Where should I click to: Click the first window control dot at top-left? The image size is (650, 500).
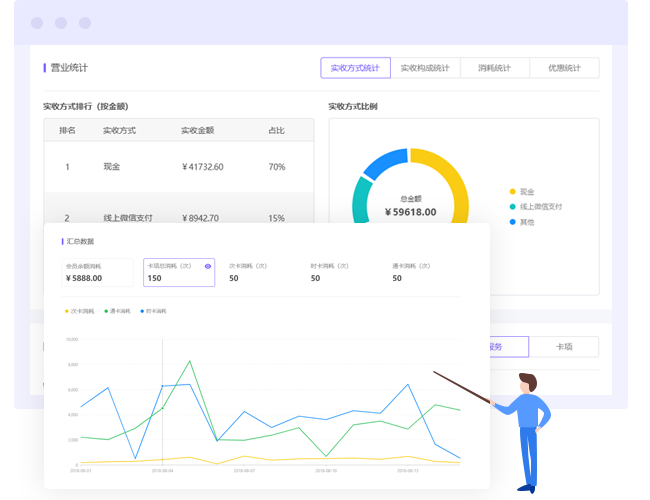[x=37, y=22]
